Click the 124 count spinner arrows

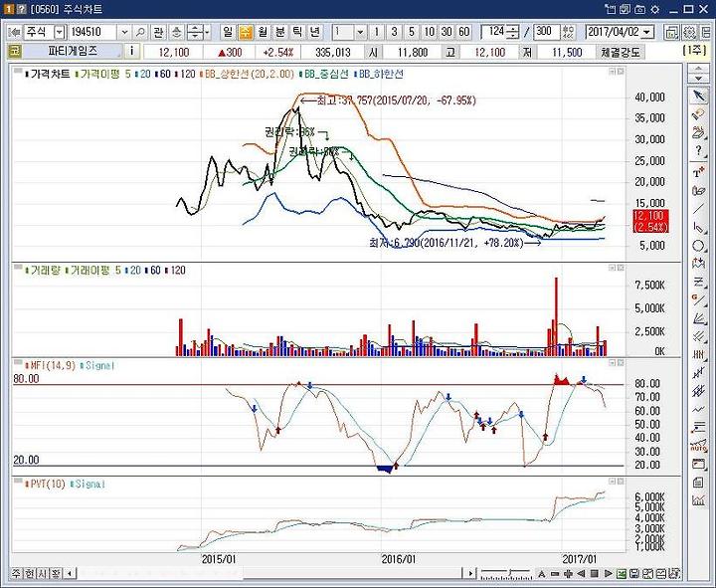[513, 32]
